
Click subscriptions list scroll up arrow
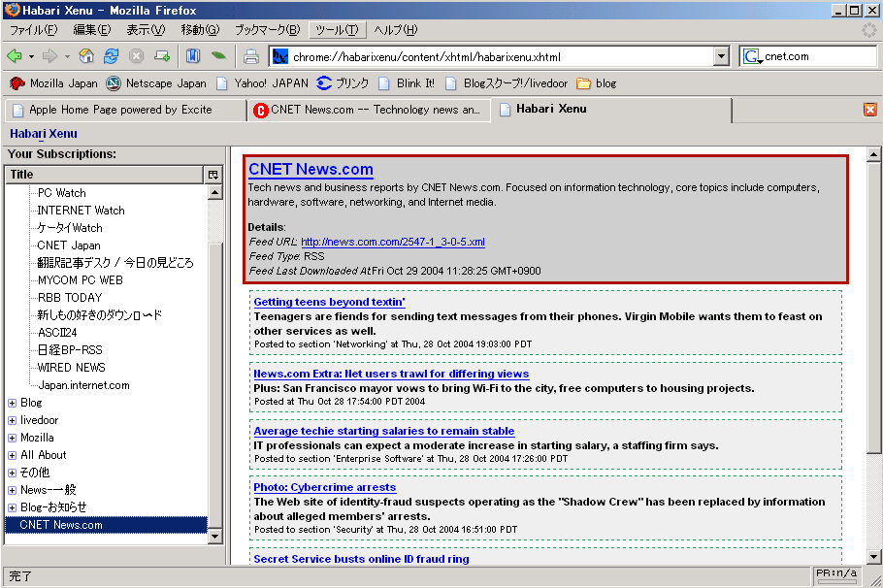(x=214, y=193)
